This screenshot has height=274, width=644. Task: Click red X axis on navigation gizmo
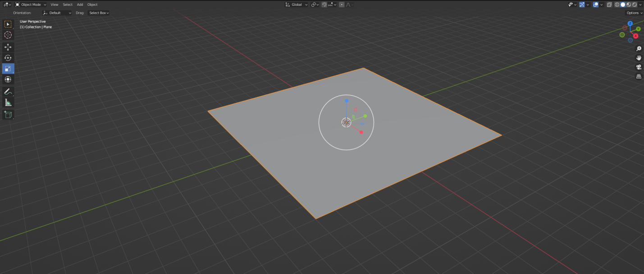[x=635, y=36]
